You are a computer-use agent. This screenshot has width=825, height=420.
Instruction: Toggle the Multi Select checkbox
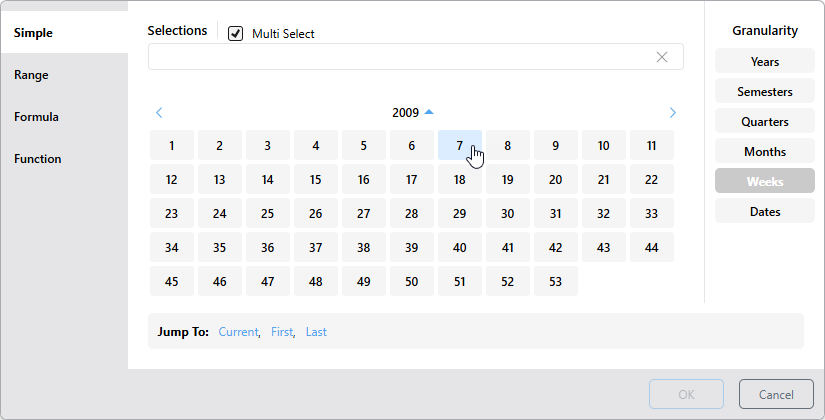[236, 34]
